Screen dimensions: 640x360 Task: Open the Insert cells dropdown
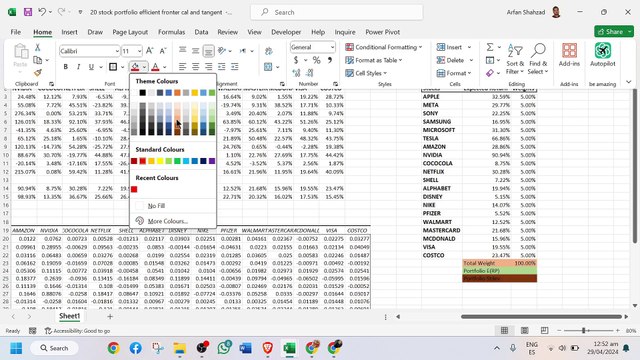point(469,47)
